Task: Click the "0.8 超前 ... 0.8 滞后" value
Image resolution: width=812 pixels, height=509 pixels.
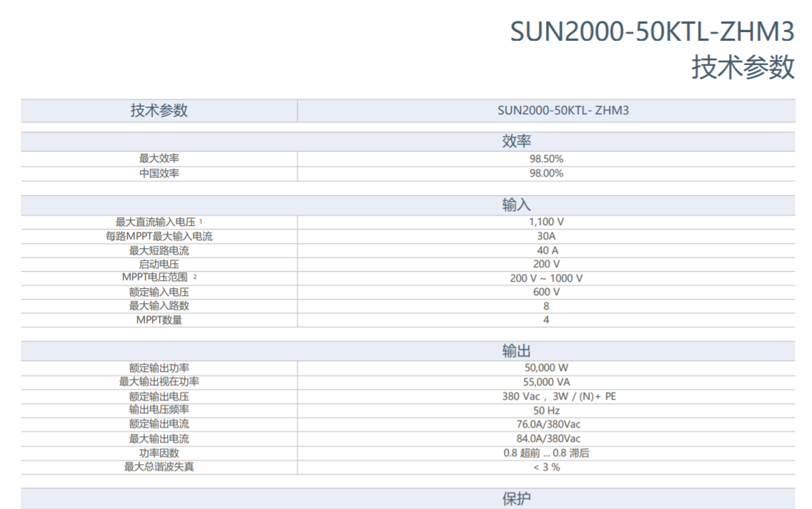Action: (x=546, y=453)
